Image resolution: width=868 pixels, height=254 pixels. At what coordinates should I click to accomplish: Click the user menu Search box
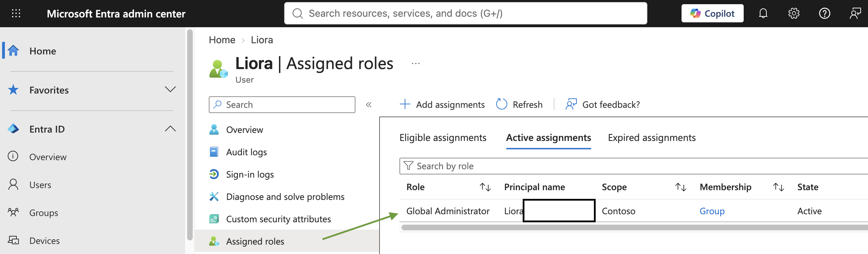282,105
